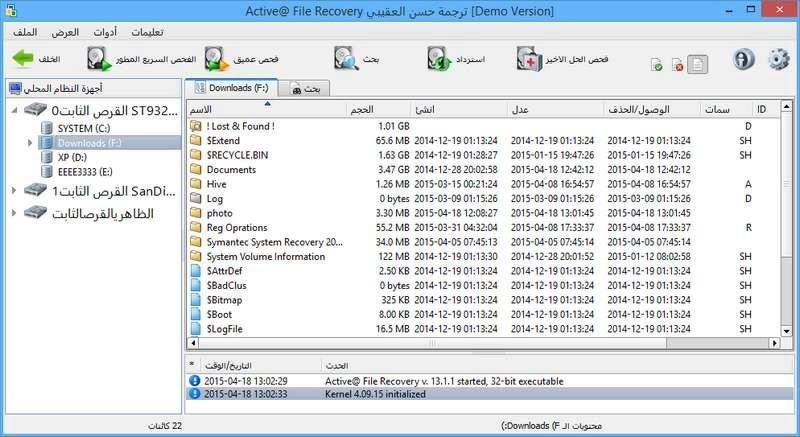The height and width of the screenshot is (437, 800).
Task: Open the الملف (File) menu
Action: [25, 32]
